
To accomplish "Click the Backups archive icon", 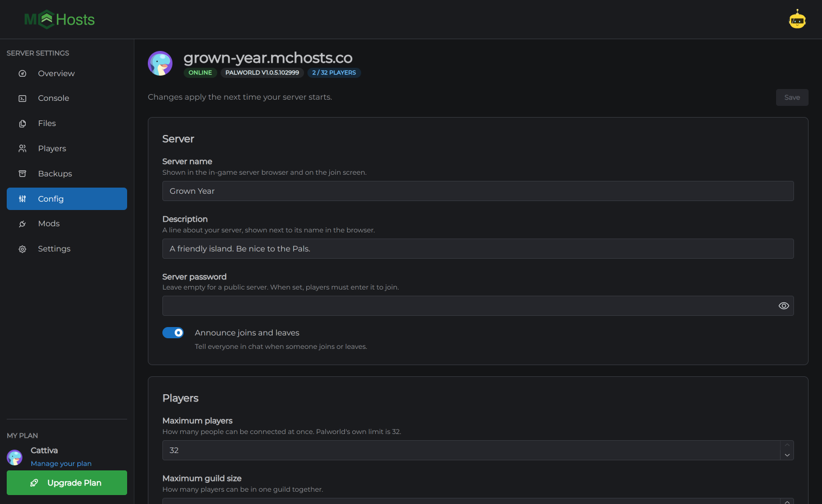I will pos(22,174).
